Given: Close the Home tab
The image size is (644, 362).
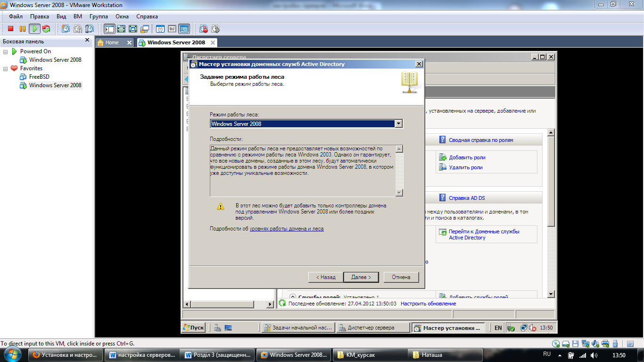Looking at the screenshot, I should 129,42.
